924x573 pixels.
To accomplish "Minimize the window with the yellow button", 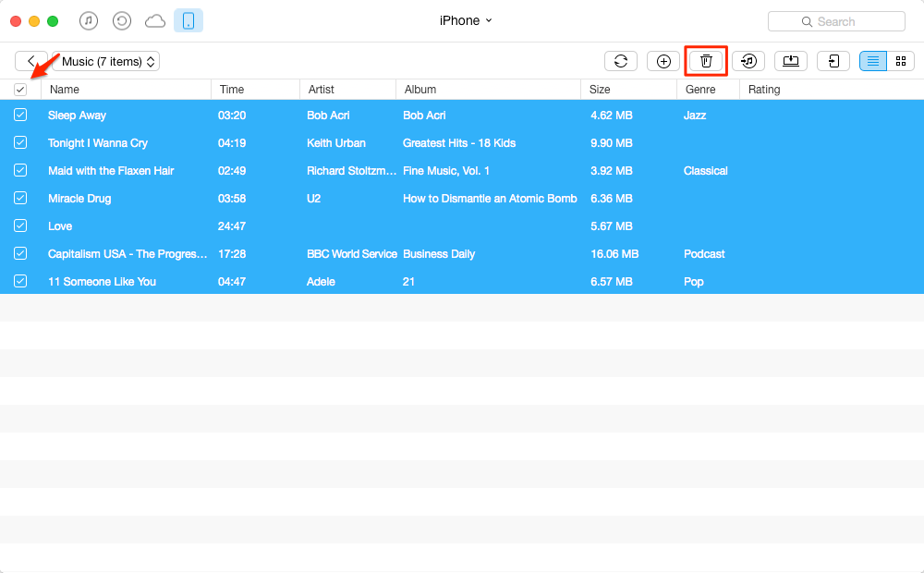I will (34, 21).
